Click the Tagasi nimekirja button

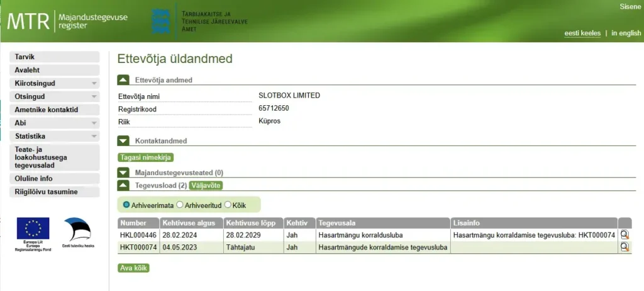pos(145,157)
